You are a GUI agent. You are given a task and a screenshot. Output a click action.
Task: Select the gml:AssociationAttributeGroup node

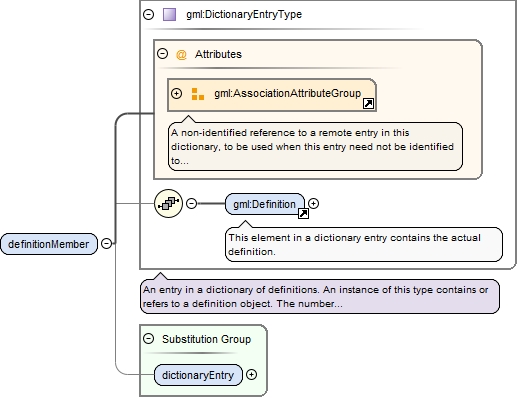click(x=272, y=95)
